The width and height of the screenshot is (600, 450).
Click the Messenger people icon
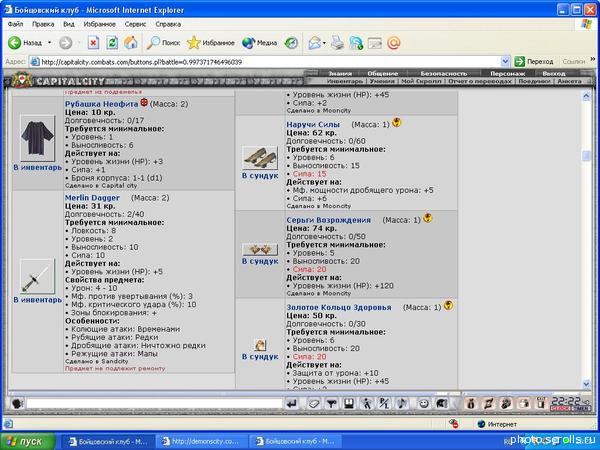pyautogui.click(x=356, y=43)
